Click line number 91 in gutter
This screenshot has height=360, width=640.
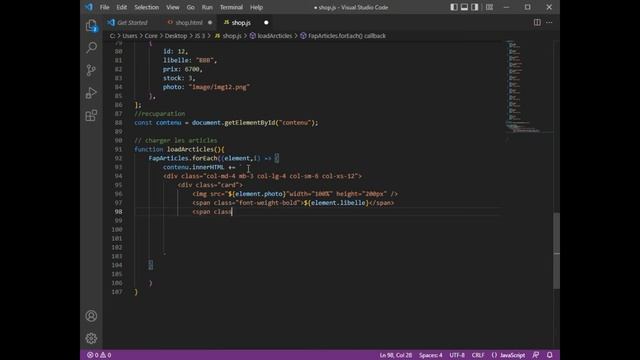pos(118,149)
